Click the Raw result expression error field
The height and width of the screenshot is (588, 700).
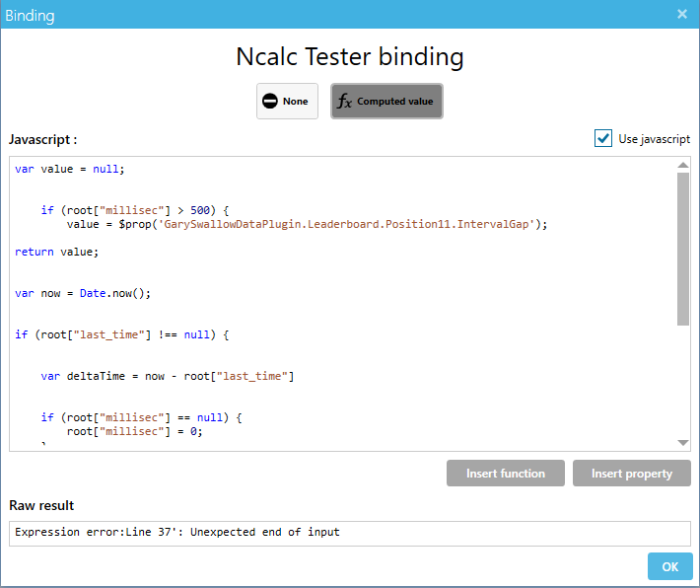click(x=349, y=532)
